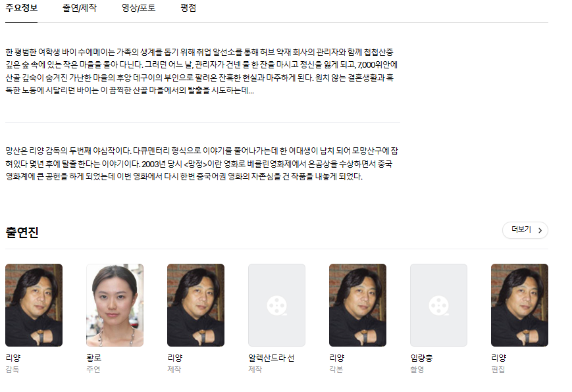572x392 pixels.
Task: Open the 영상/포토 tab
Action: tap(139, 8)
